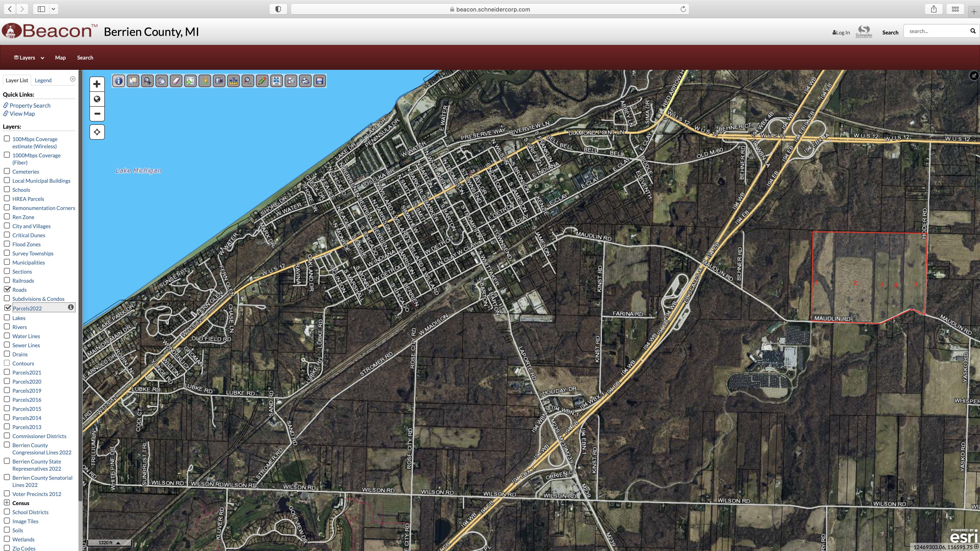Use the Eraser markup tool
Image resolution: width=980 pixels, height=551 pixels.
click(176, 81)
